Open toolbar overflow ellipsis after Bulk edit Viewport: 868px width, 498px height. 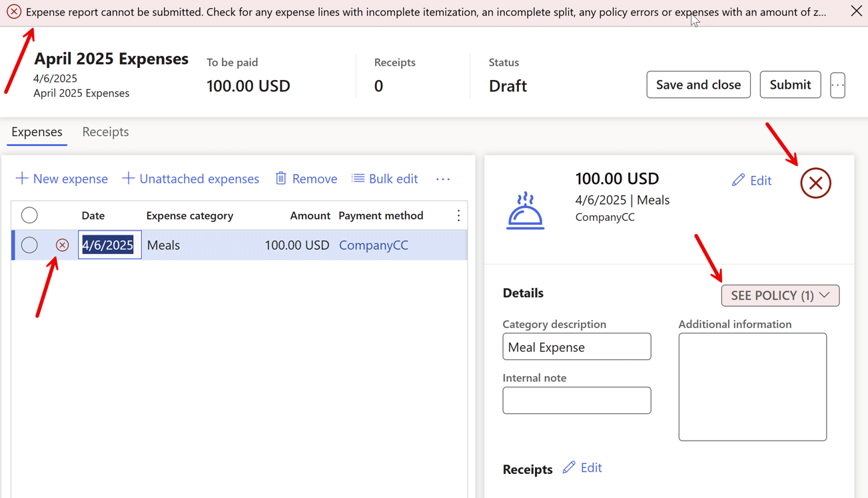pos(443,179)
